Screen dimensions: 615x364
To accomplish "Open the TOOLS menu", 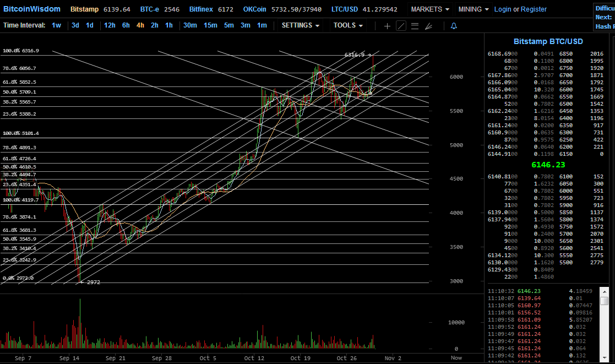I will (348, 25).
